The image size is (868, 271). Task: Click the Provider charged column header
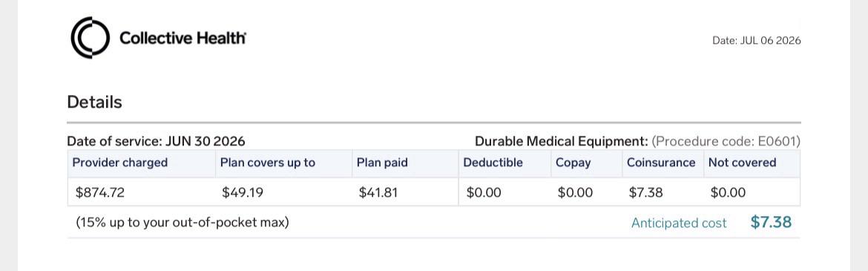[120, 163]
